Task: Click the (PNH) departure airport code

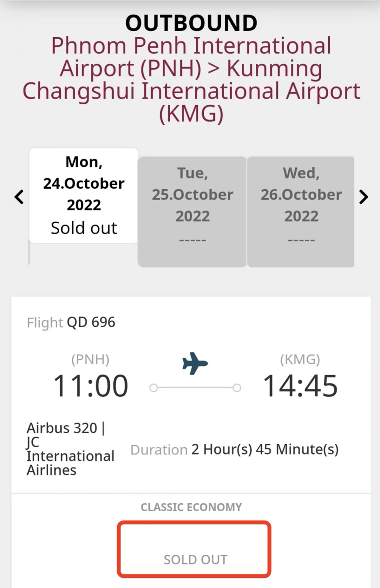Action: pos(90,359)
